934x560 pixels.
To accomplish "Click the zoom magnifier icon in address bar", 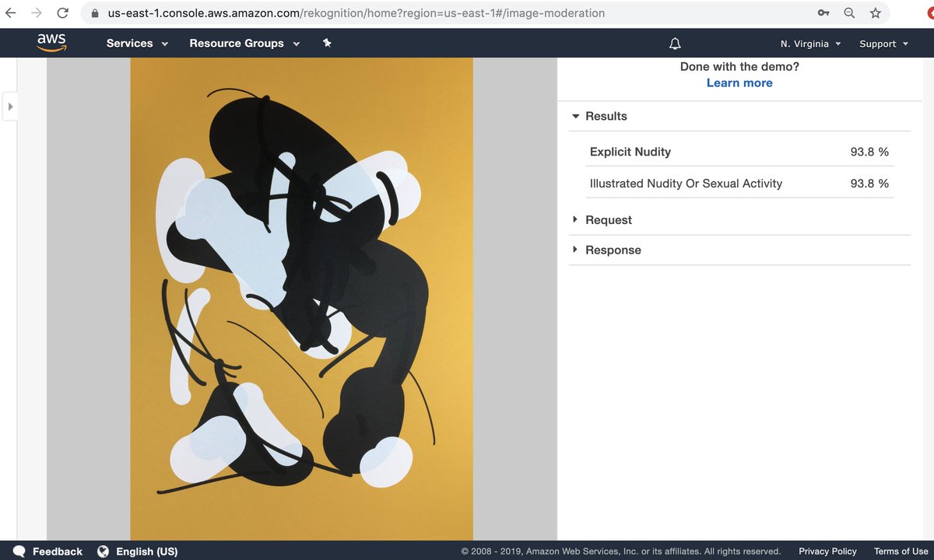I will 849,13.
